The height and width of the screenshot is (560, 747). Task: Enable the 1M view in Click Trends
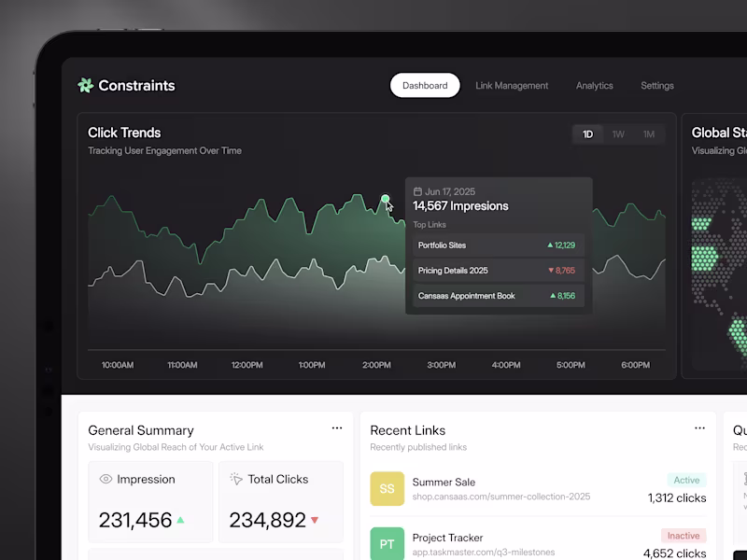(648, 133)
